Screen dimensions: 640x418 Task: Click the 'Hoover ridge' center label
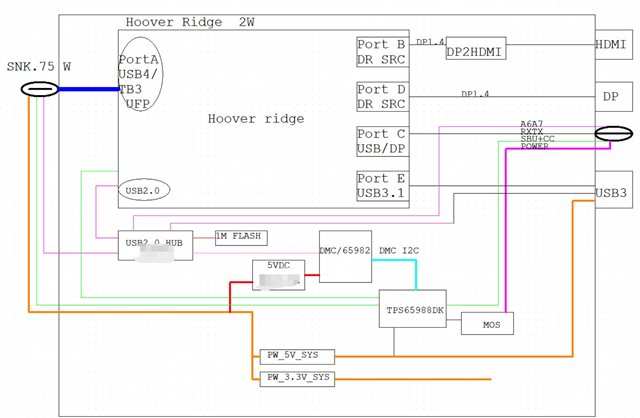(x=256, y=119)
